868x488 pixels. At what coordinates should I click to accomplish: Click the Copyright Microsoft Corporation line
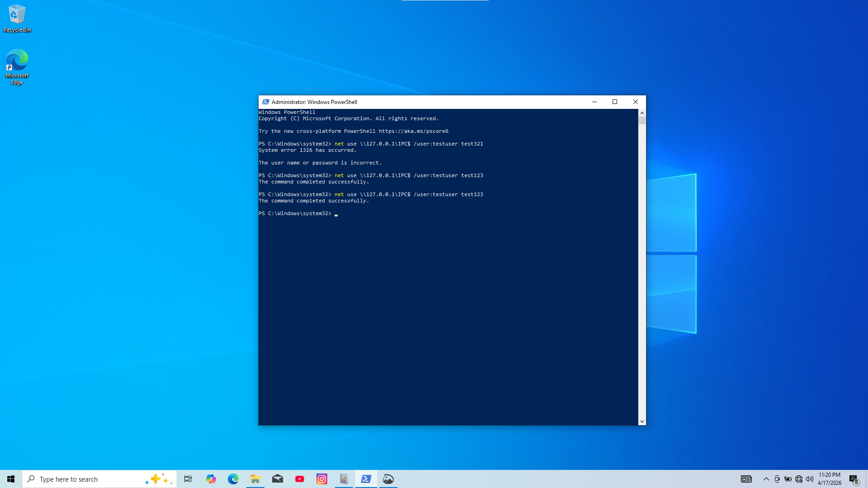[349, 119]
